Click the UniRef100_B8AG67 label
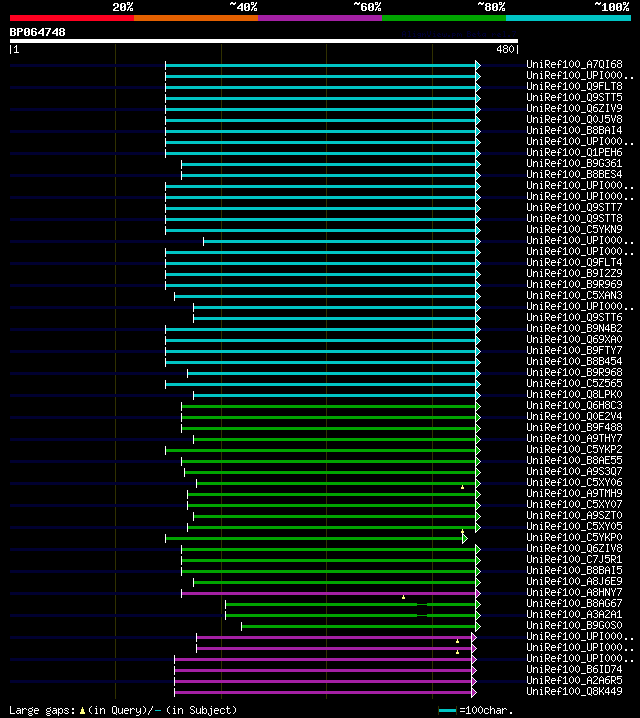640x718 pixels. coord(574,603)
